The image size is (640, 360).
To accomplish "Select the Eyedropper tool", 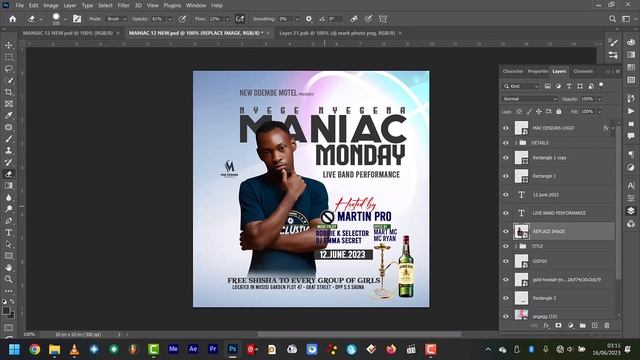I will pos(9,116).
